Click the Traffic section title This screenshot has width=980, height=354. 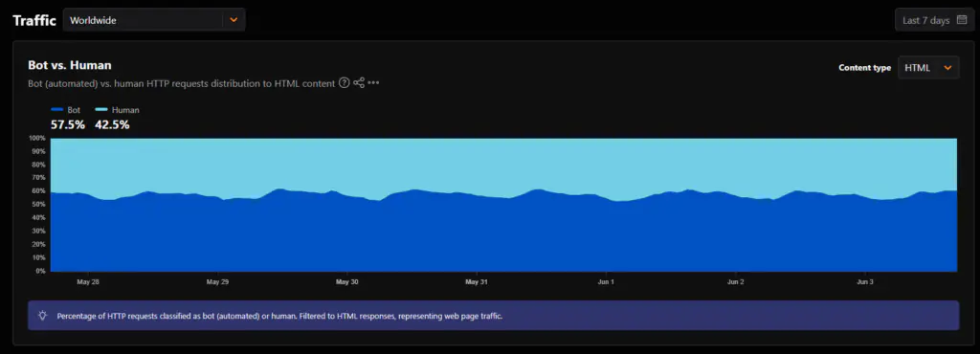click(34, 20)
